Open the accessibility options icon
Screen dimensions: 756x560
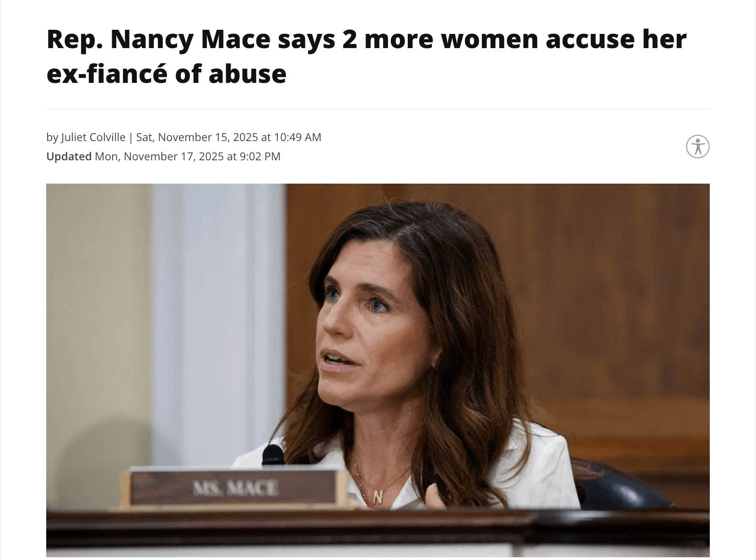(x=697, y=147)
